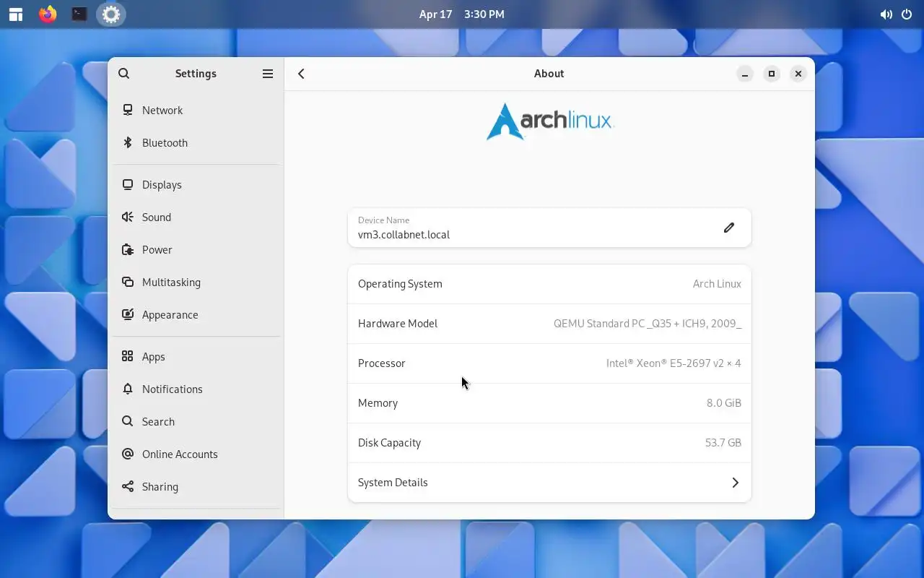Select Multitasking in the sidebar
Viewport: 924px width, 578px height.
click(x=196, y=282)
